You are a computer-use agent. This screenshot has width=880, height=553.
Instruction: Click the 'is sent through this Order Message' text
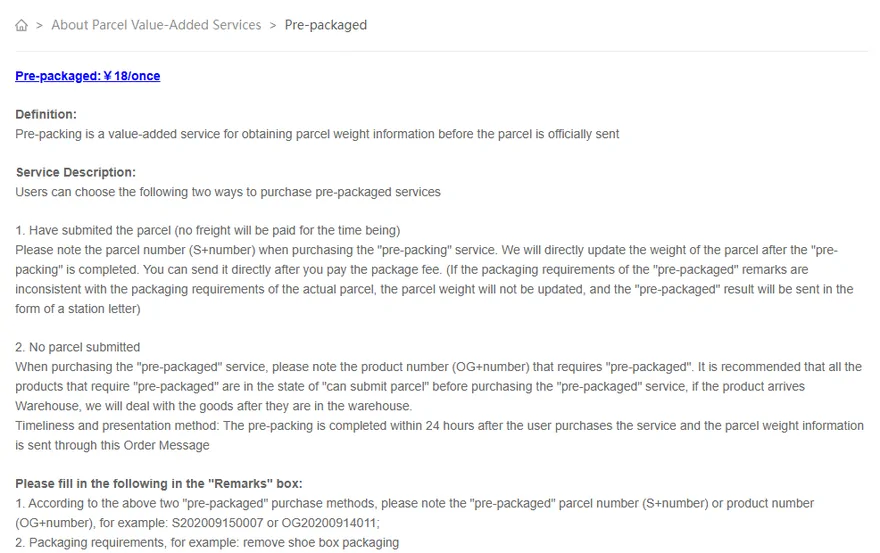[x=112, y=446]
